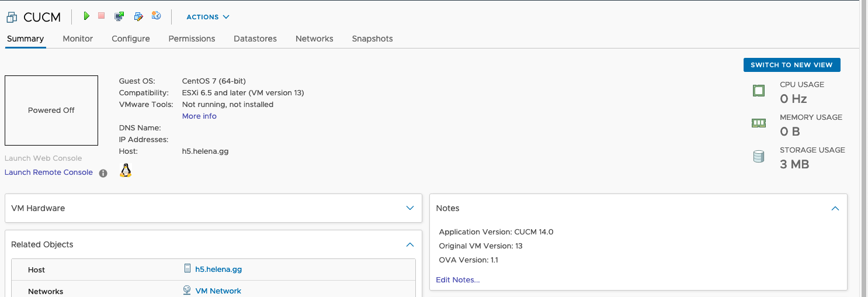Collapse the Related Objects panel
Viewport: 868px width, 297px height.
coord(409,244)
